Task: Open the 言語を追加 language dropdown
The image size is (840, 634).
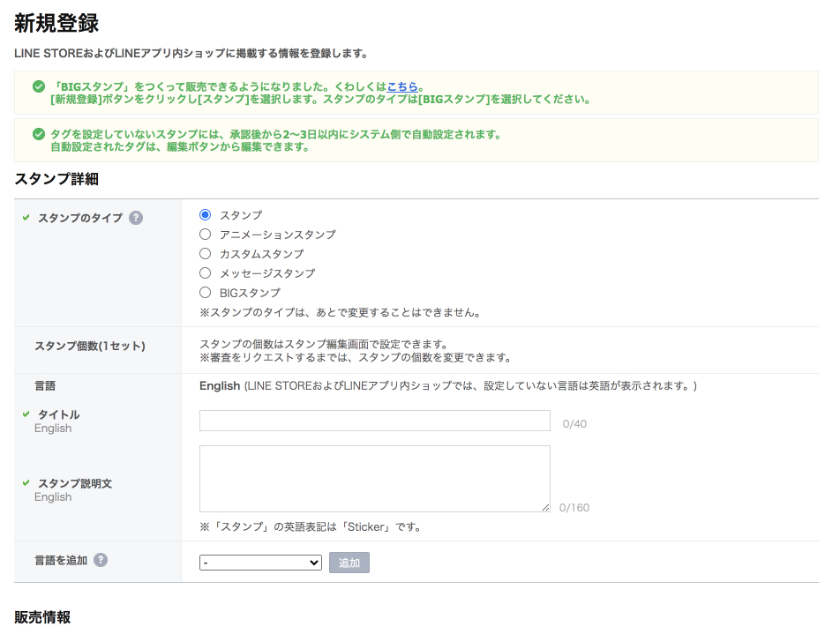Action: click(260, 563)
